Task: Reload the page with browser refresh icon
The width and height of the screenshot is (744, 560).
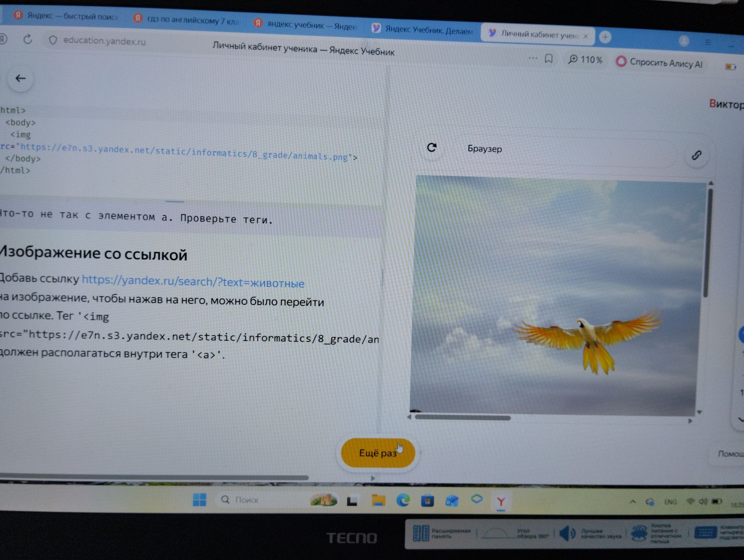Action: point(28,39)
